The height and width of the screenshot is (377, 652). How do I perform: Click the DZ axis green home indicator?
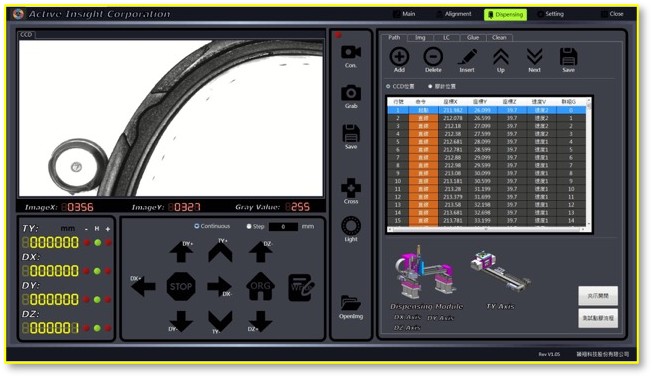(x=97, y=328)
